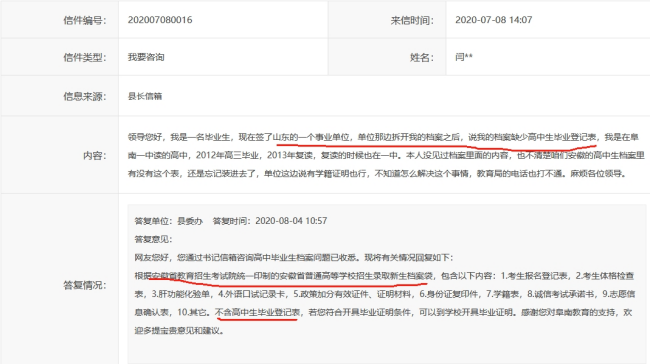The image size is (650, 364).
Task: Click the 信件编号 label
Action: [85, 20]
